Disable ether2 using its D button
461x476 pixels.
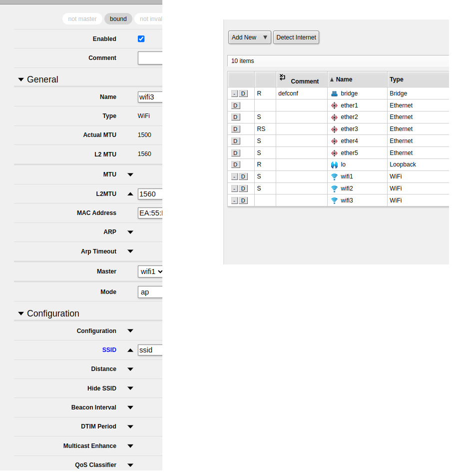pos(235,117)
